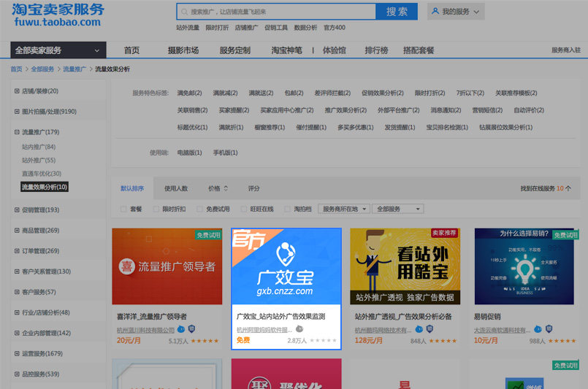Expand the 运营服务(1679) category
This screenshot has height=389, width=588.
(x=17, y=353)
